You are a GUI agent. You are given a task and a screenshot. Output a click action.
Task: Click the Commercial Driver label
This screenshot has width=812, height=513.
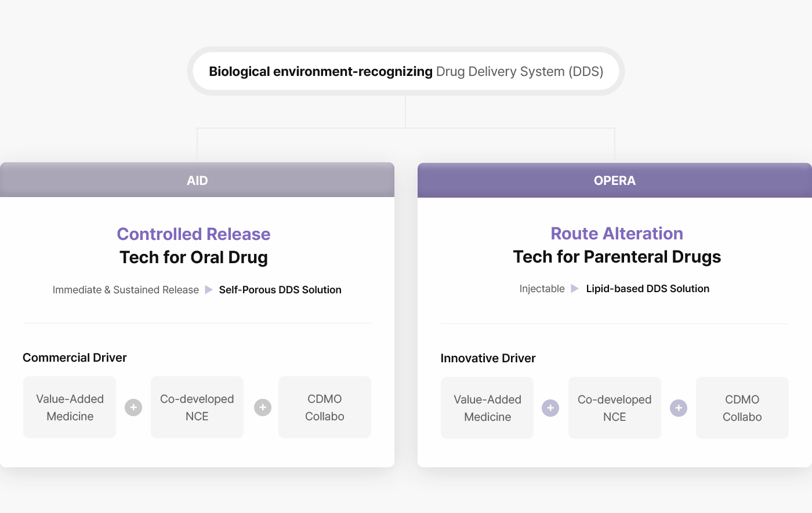click(75, 358)
